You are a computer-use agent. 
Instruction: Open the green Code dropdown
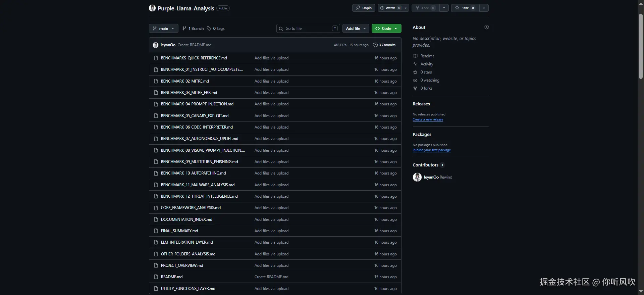click(386, 29)
